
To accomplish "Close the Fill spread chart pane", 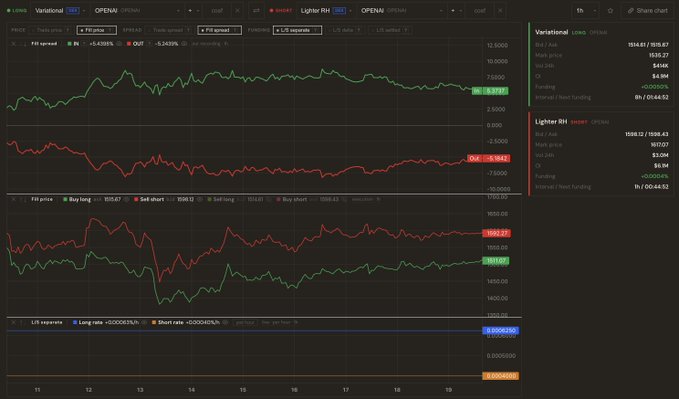I will tap(13, 44).
